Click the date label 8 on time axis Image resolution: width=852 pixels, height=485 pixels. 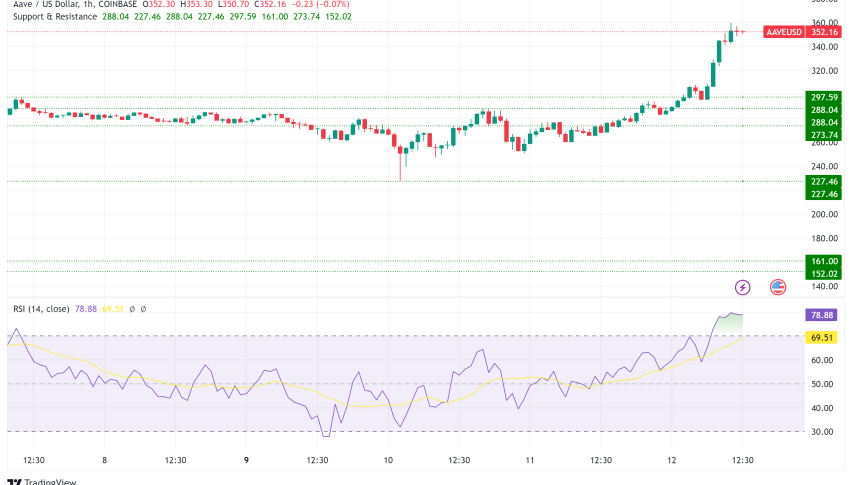point(104,460)
